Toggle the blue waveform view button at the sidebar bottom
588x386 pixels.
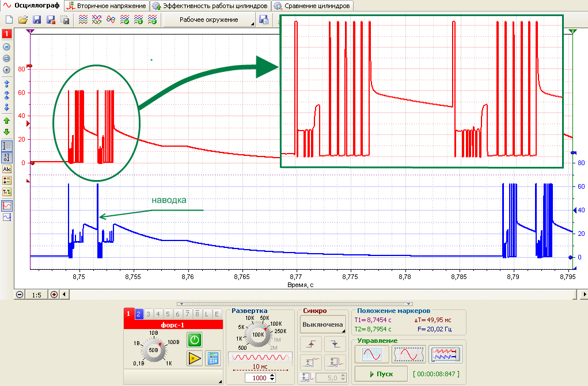click(7, 217)
